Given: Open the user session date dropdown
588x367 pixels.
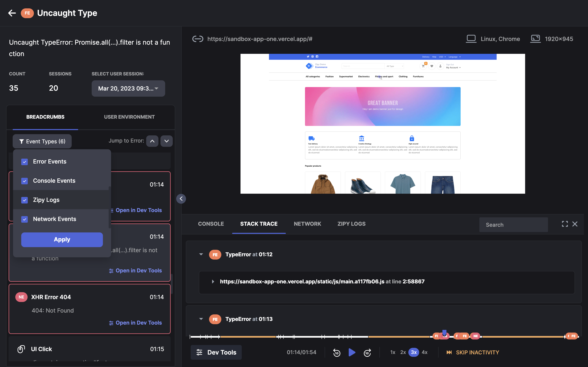Looking at the screenshot, I should point(128,89).
